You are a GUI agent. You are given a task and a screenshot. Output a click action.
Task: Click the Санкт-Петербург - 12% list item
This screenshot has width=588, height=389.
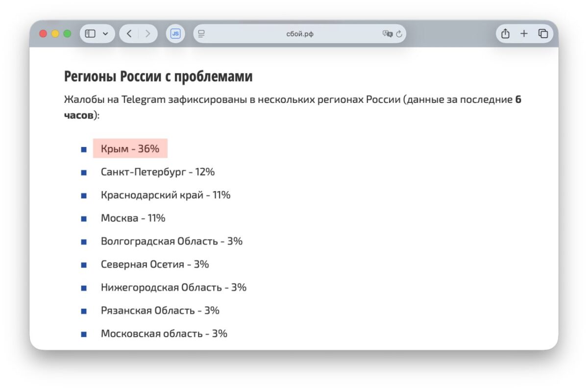(158, 172)
